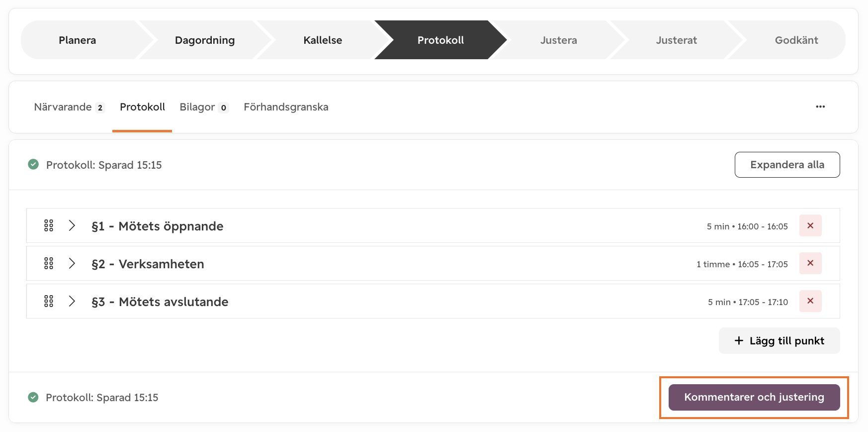
Task: Click drag handle icon for §2 Verksamheten
Action: tap(49, 263)
